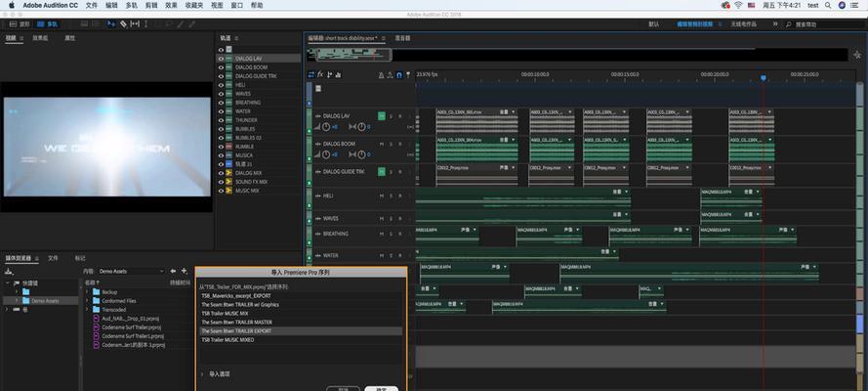Collapse the Shortcuts tree node
868x391 pixels.
pos(8,283)
